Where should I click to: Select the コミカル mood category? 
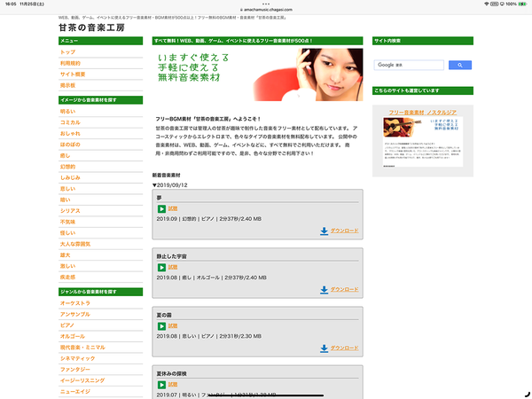pos(70,122)
